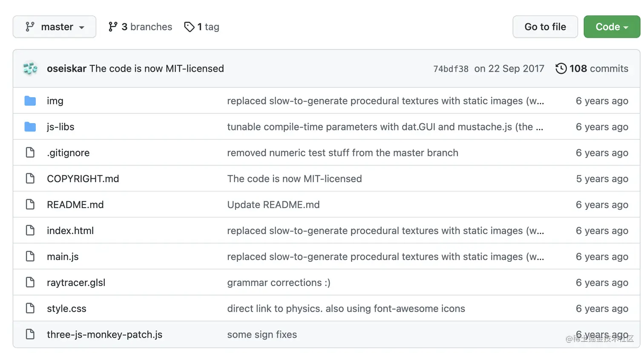Screen dimensions: 644x353
Task: Click the tag icon beside 1 tag
Action: (189, 27)
